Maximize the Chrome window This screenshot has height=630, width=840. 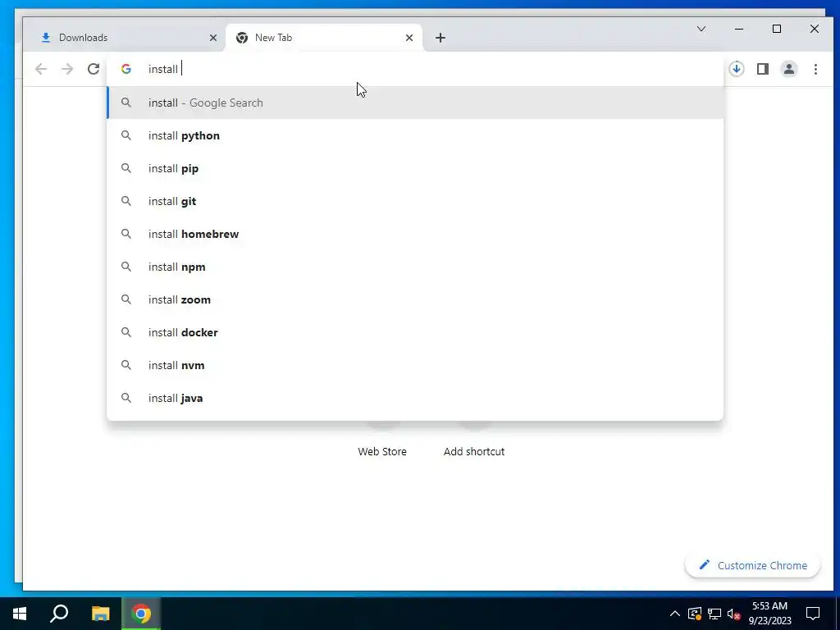777,29
